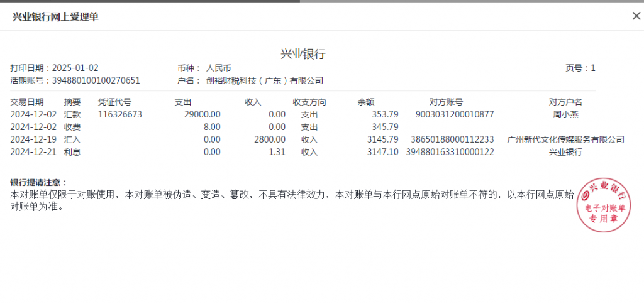This screenshot has width=644, height=304.
Task: Click balance 3145.79
Action: click(x=383, y=139)
